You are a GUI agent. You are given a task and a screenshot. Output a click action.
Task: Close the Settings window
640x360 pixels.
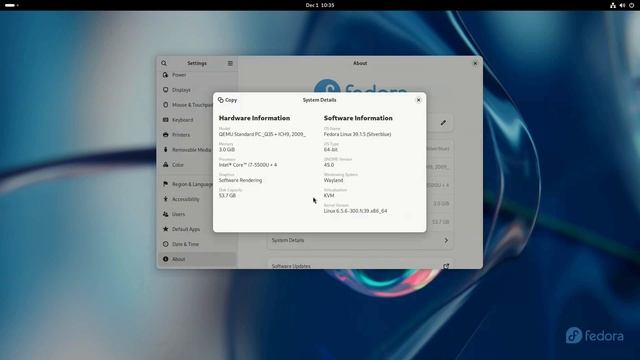[x=475, y=63]
